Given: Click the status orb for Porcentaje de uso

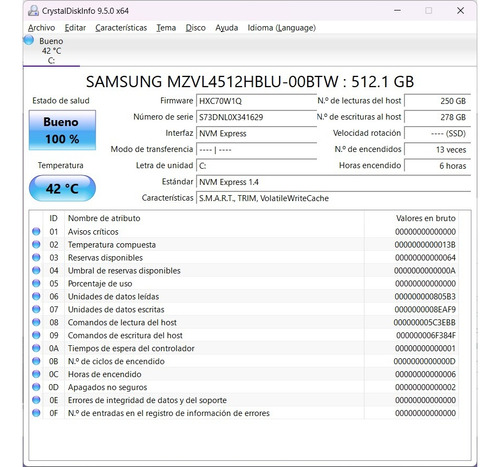Looking at the screenshot, I should pyautogui.click(x=36, y=283).
